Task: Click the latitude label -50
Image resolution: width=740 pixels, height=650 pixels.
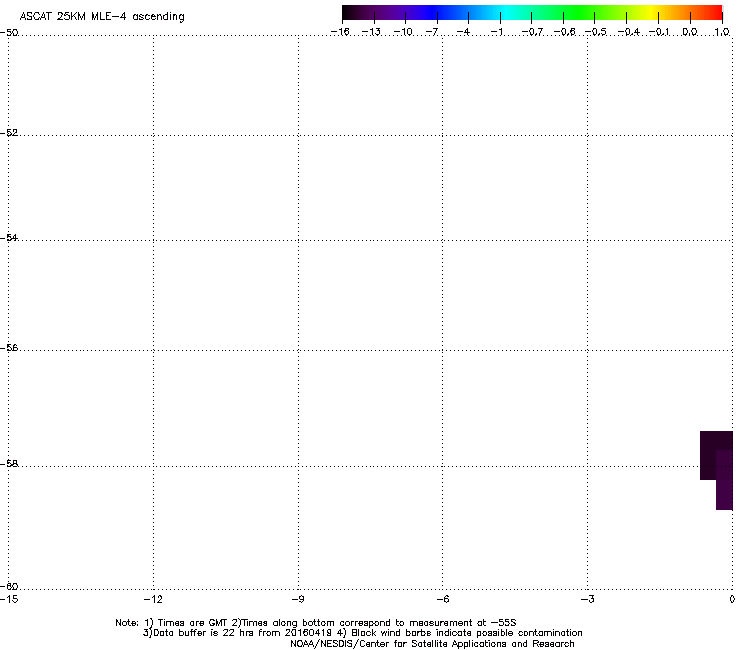Action: (x=9, y=33)
